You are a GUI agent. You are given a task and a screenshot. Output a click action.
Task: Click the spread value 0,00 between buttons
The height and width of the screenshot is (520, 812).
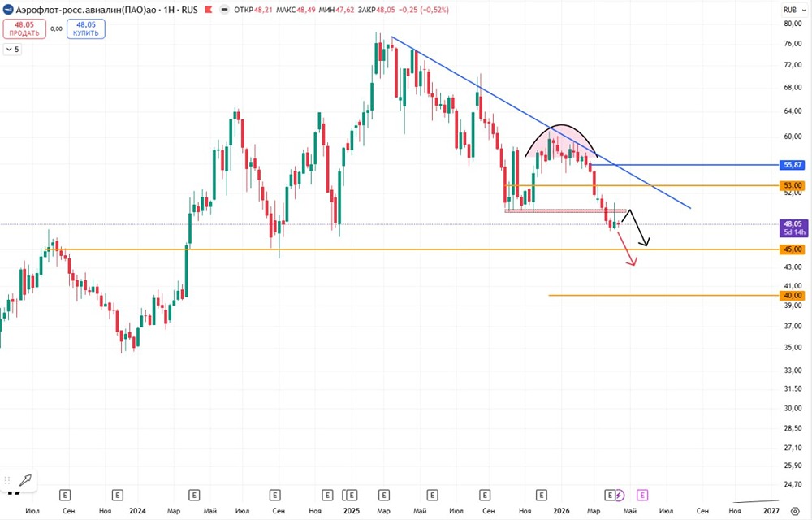(x=57, y=29)
